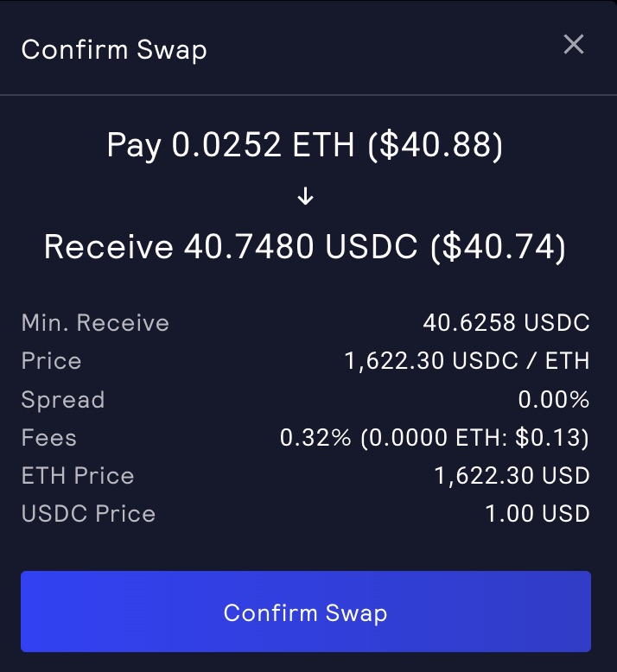Click the 1.00 USD USDC price value
617x672 pixels.
[x=537, y=514]
